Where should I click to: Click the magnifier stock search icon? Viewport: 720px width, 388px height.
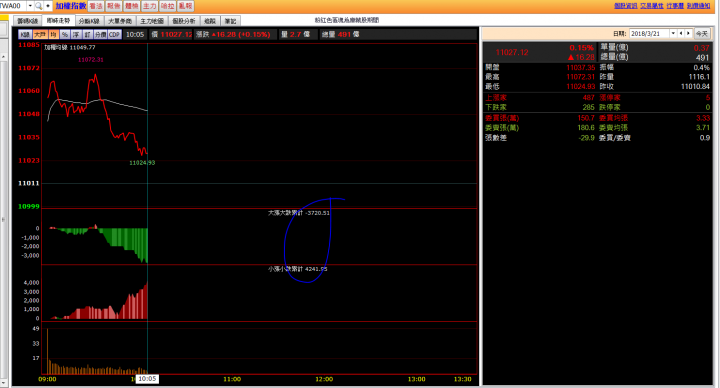point(38,6)
